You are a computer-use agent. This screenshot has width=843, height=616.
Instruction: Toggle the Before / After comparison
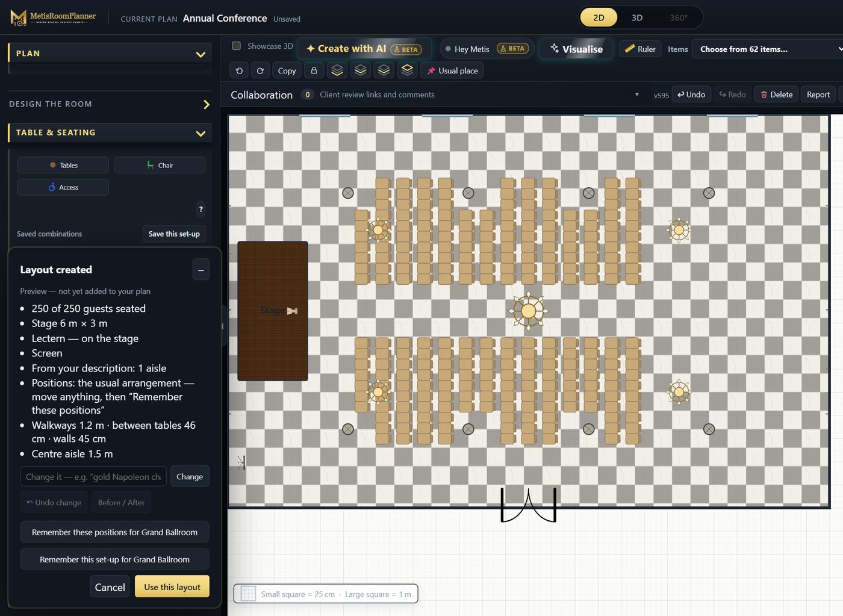click(x=121, y=502)
